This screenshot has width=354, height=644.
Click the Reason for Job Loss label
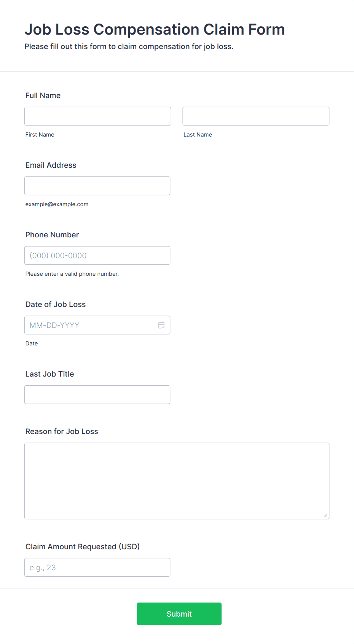click(x=62, y=431)
